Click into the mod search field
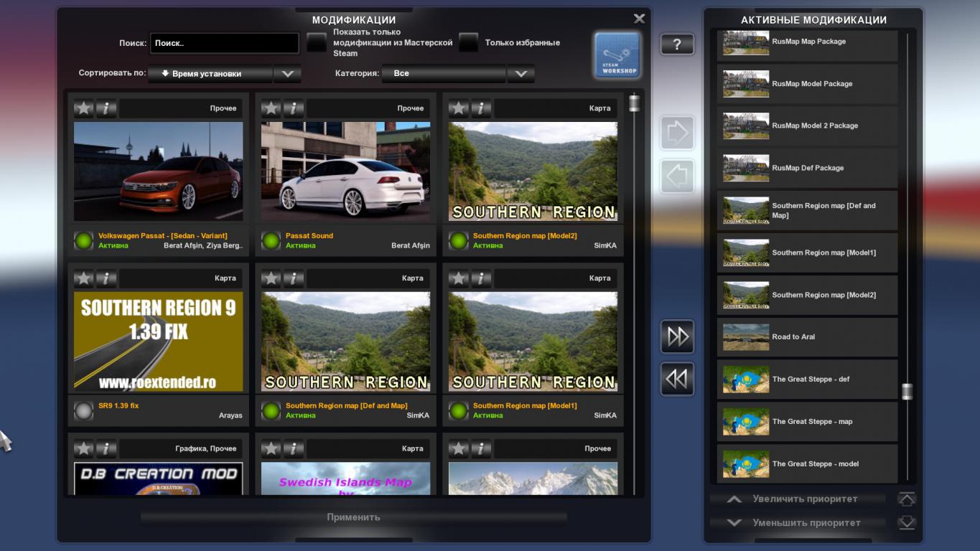 pyautogui.click(x=224, y=43)
